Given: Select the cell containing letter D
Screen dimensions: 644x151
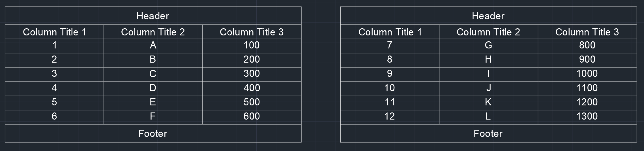Looking at the screenshot, I should [153, 88].
